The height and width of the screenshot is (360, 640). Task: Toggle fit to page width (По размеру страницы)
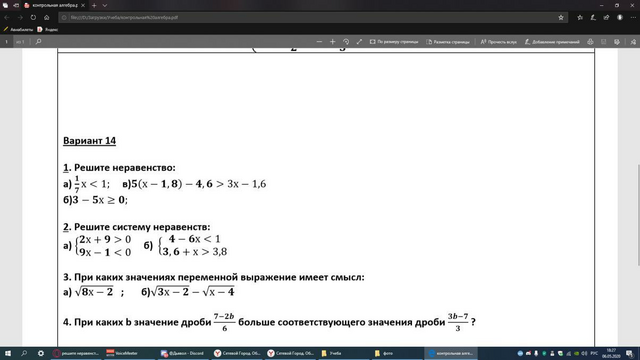click(x=394, y=42)
